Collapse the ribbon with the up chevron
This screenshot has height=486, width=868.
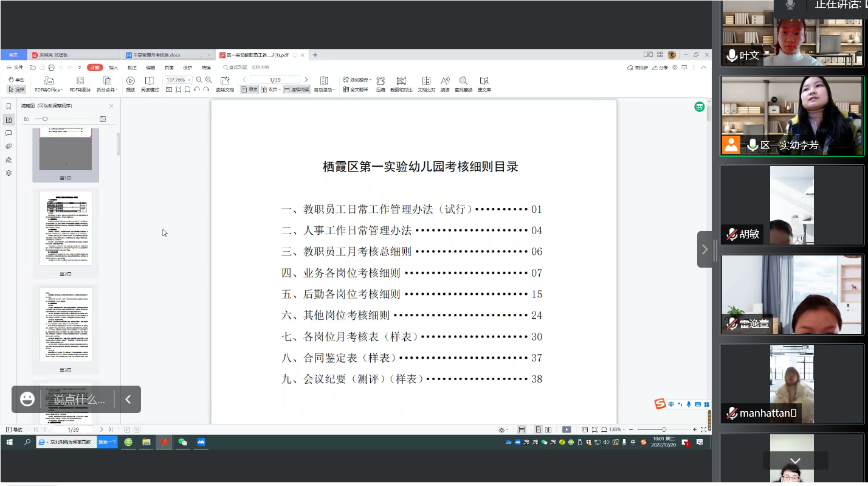click(704, 68)
